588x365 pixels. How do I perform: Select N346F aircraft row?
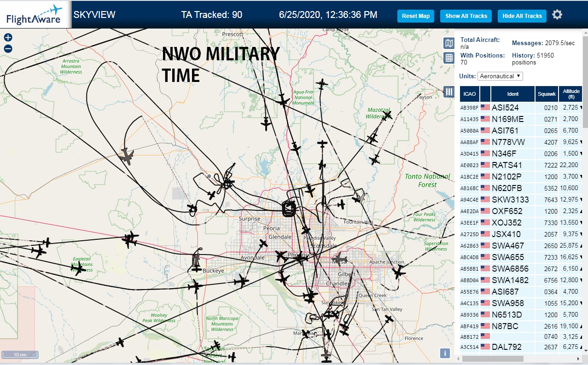coord(521,153)
